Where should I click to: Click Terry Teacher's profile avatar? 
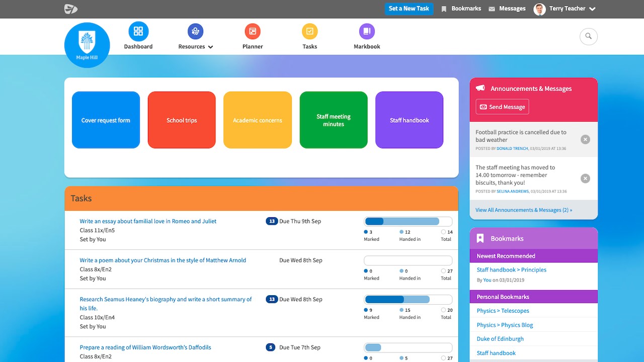point(539,9)
